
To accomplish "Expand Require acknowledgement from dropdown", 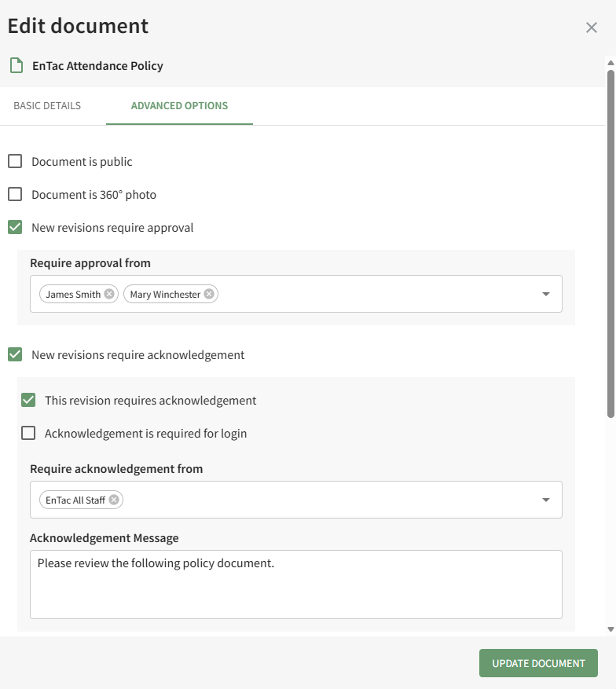I will (545, 500).
